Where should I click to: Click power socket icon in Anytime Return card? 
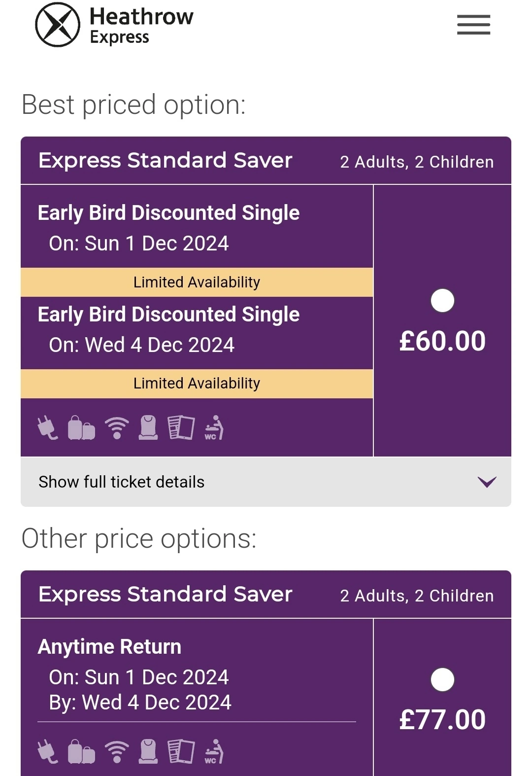click(x=48, y=752)
